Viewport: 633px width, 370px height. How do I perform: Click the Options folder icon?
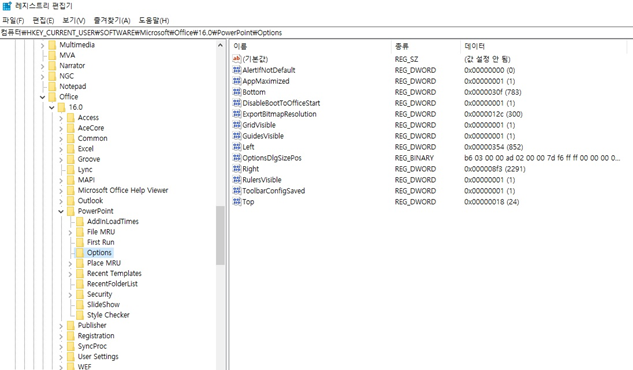pos(80,253)
